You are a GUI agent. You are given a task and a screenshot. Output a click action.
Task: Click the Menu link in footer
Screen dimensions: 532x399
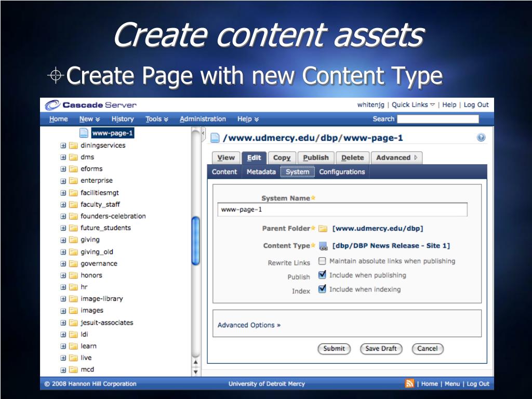coord(452,384)
